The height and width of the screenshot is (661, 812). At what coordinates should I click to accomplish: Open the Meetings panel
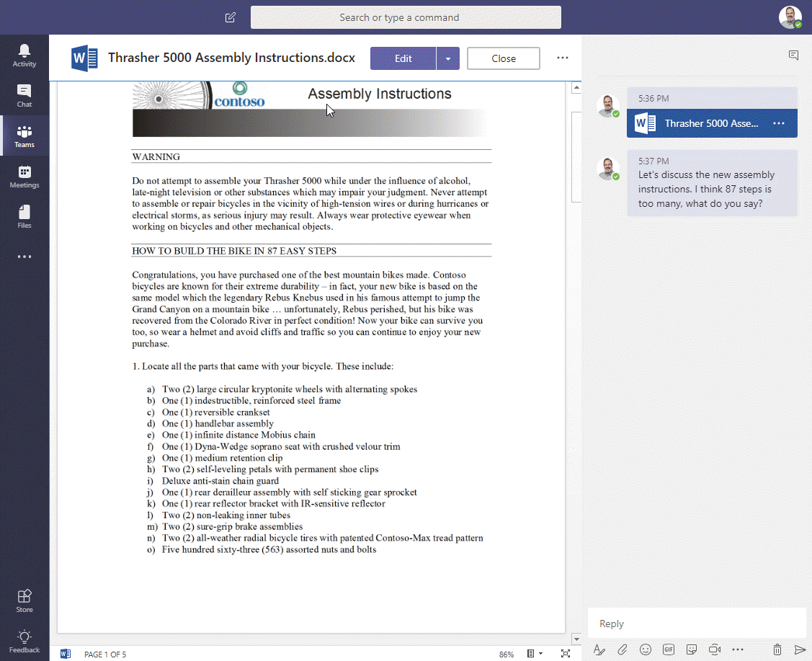pyautogui.click(x=24, y=175)
